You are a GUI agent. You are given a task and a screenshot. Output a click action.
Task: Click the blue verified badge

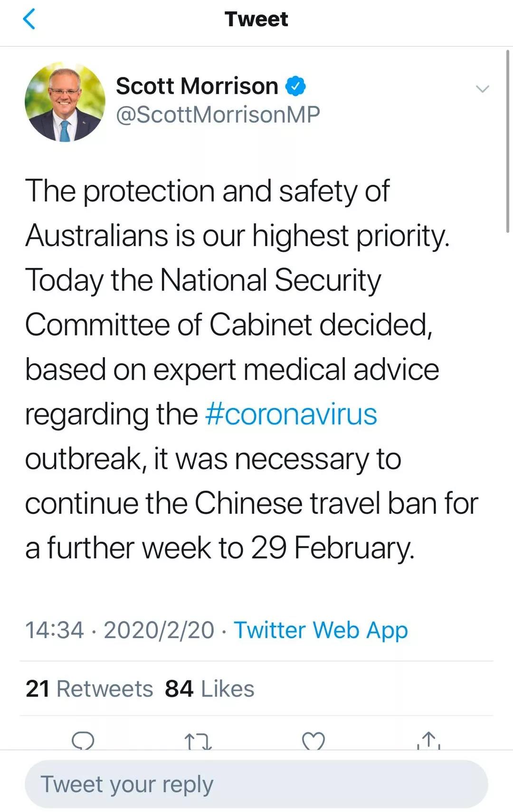[295, 86]
